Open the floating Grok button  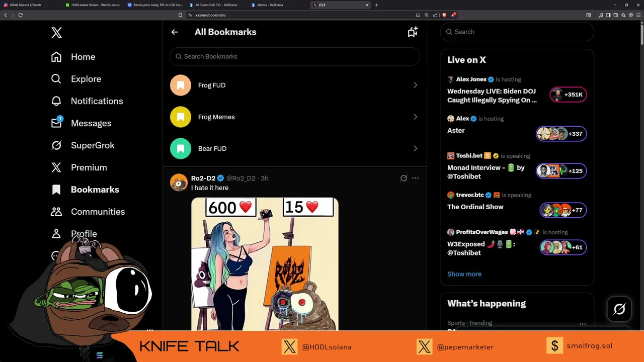[619, 309]
